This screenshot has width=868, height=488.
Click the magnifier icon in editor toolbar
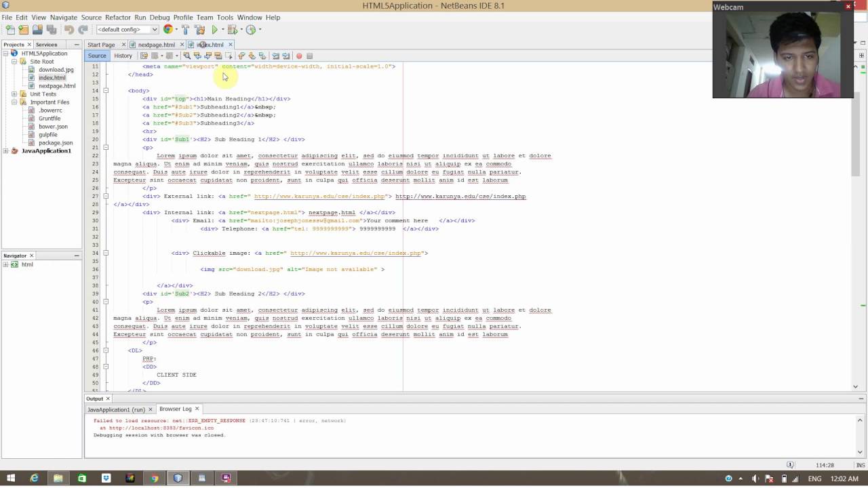point(187,56)
